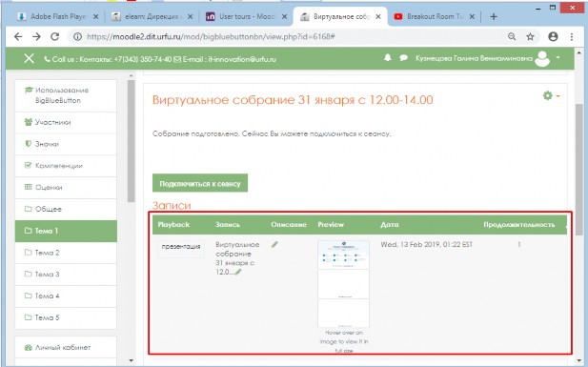Open Общее section in sidebar
This screenshot has height=367, width=588.
(x=66, y=210)
